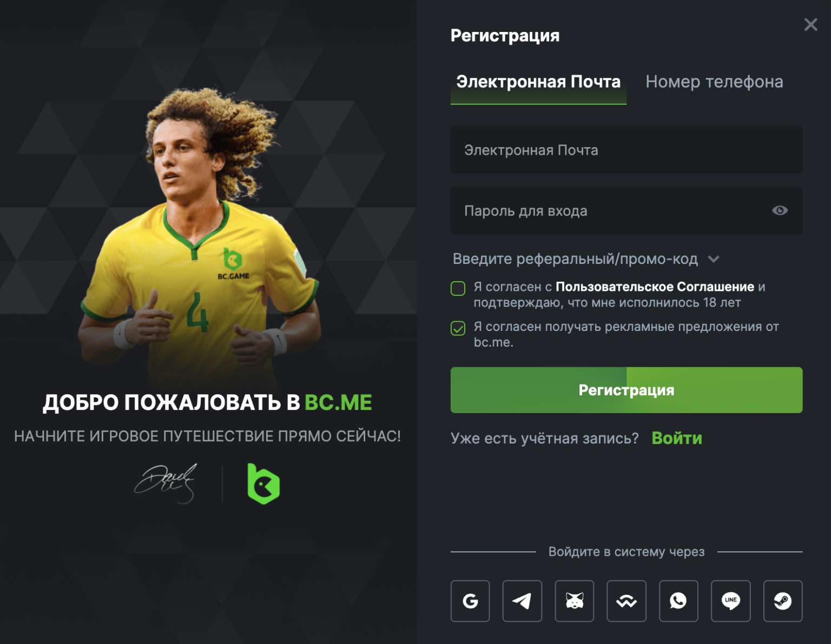Image resolution: width=831 pixels, height=644 pixels.
Task: Select the Электронная Почта tab
Action: [538, 82]
